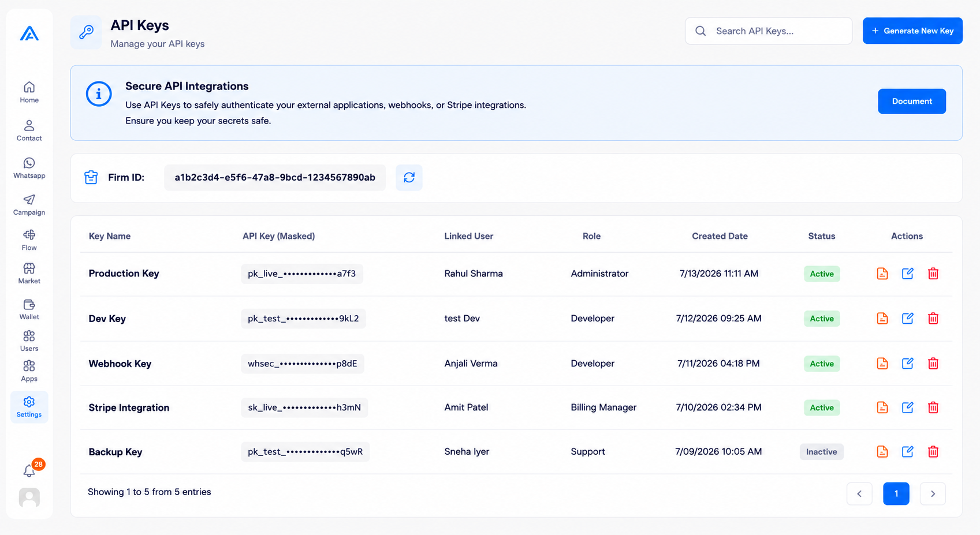
Task: Click linked user Amit Patel
Action: [466, 407]
